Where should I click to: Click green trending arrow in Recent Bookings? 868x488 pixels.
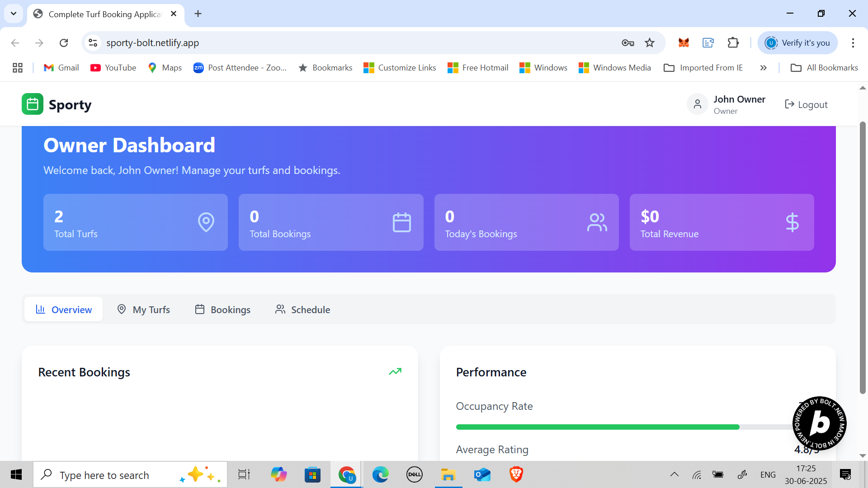tap(395, 371)
